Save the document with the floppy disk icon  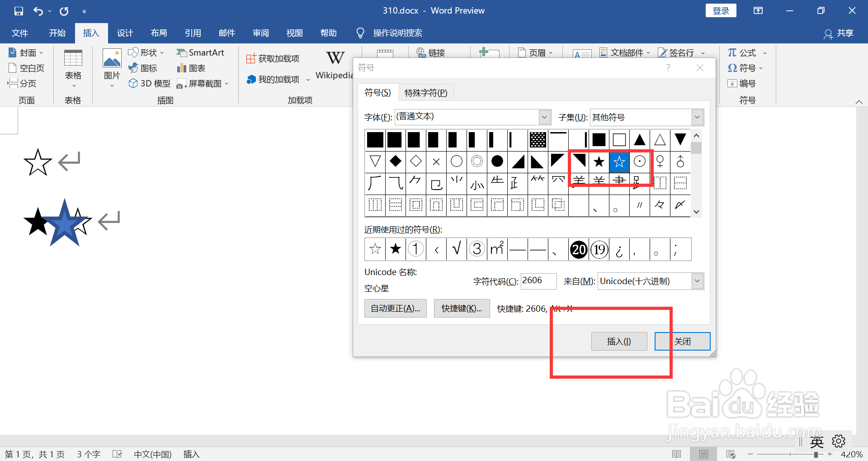(x=19, y=11)
